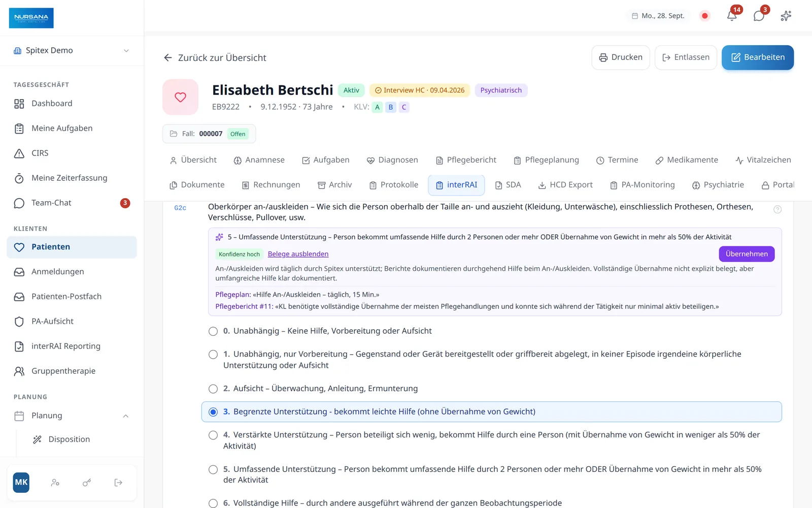Select option 2 Aufsicht radio button
Screen dimensions: 812x508
213,389
